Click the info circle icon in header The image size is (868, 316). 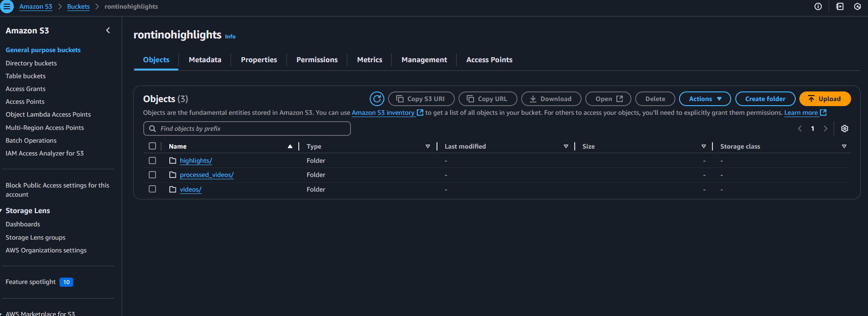818,6
